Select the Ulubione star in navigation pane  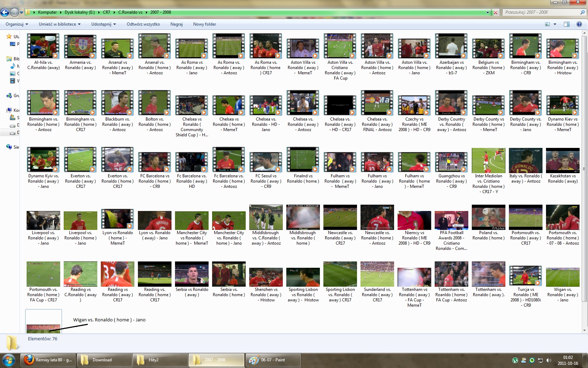click(9, 36)
